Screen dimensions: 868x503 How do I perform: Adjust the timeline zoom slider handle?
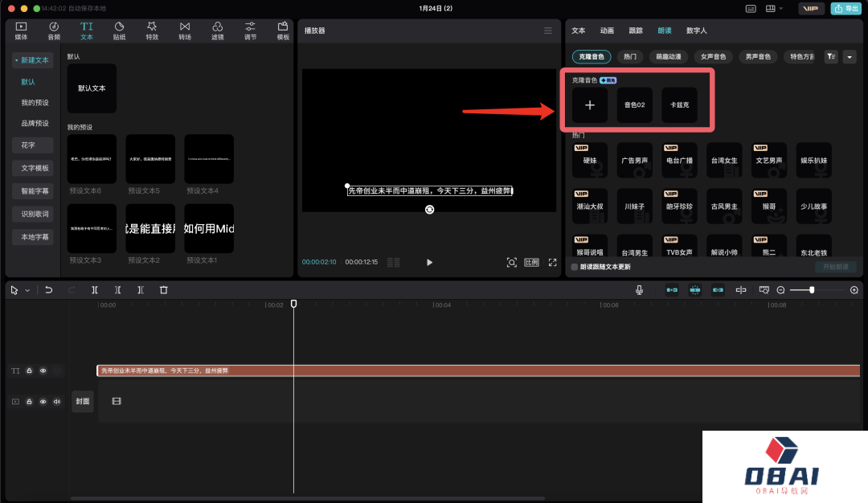812,290
